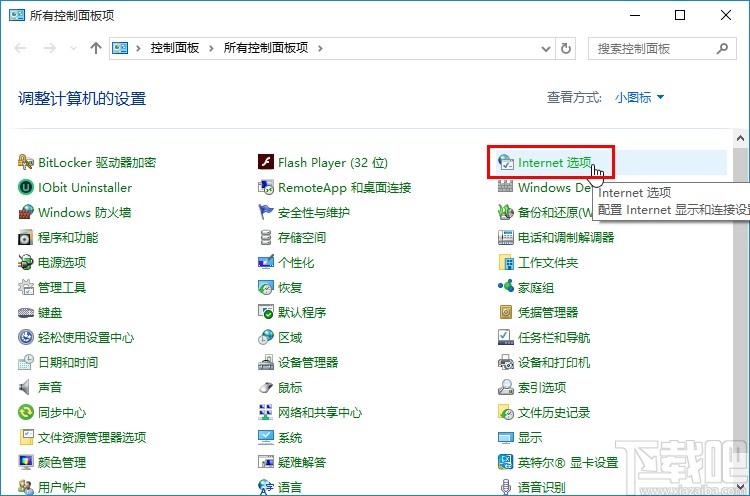The width and height of the screenshot is (750, 496).
Task: Open 程序和功能 icon
Action: tap(25, 237)
